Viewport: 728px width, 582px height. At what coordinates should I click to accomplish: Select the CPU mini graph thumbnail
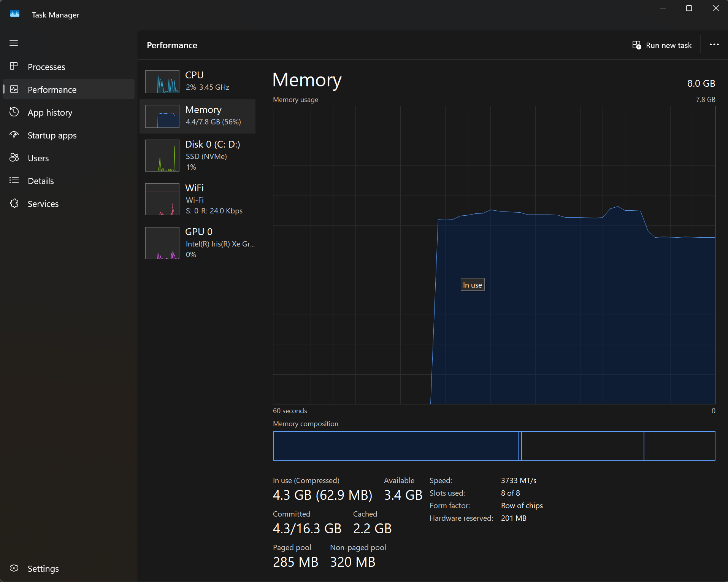click(162, 82)
